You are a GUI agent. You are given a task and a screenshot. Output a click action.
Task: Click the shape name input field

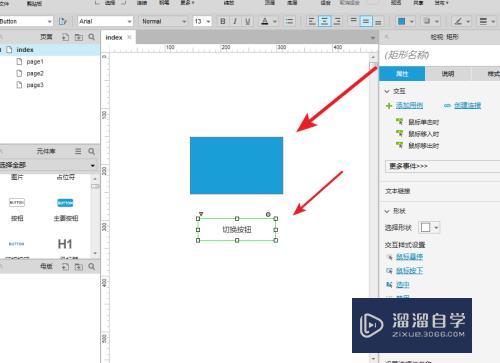point(440,55)
